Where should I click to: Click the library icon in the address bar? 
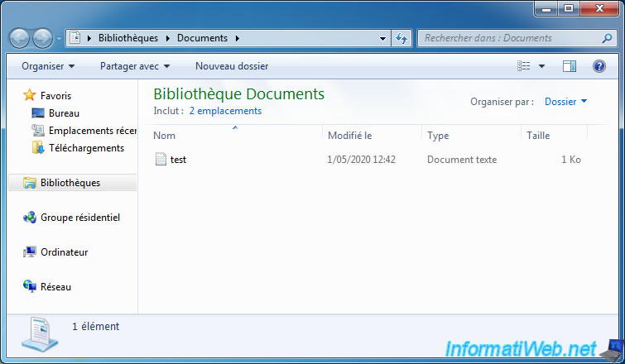click(x=75, y=38)
